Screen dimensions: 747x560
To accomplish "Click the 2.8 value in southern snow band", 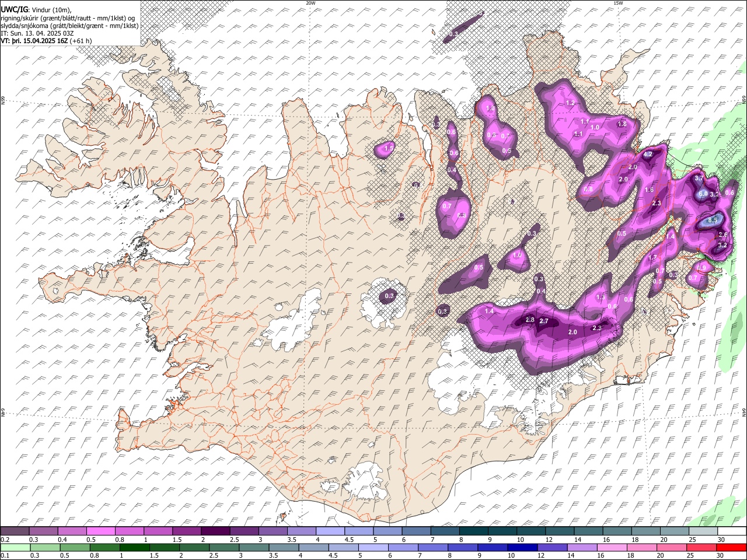I will (530, 320).
